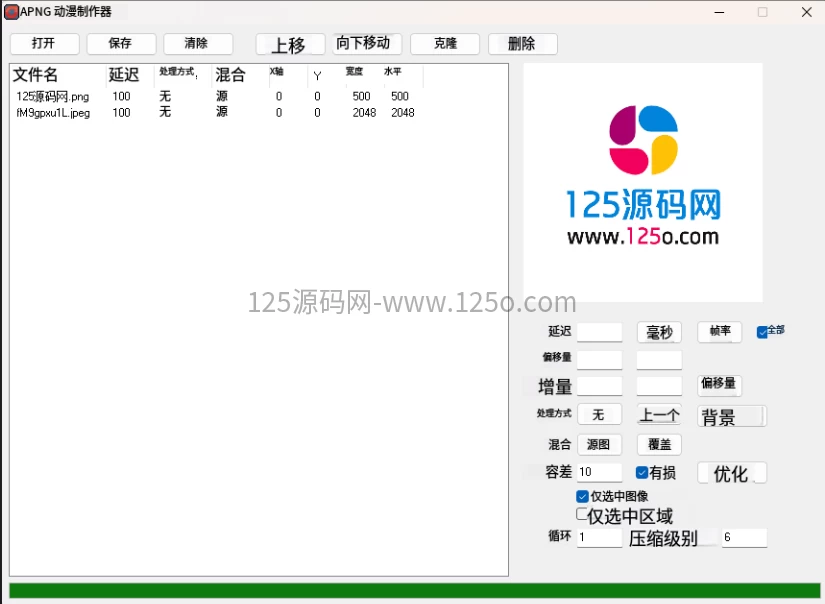825x604 pixels.
Task: Set processing mode with the 无 button
Action: point(599,413)
